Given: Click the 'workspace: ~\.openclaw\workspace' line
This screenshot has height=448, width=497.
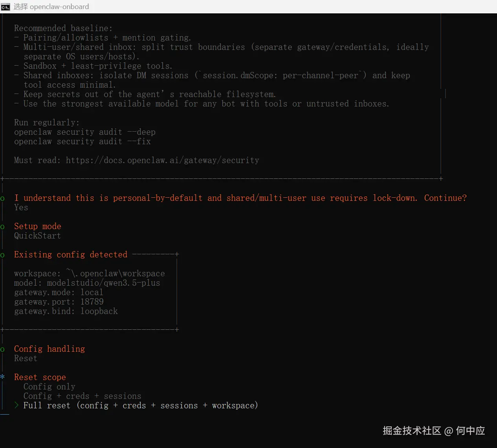Looking at the screenshot, I should click(x=90, y=274).
